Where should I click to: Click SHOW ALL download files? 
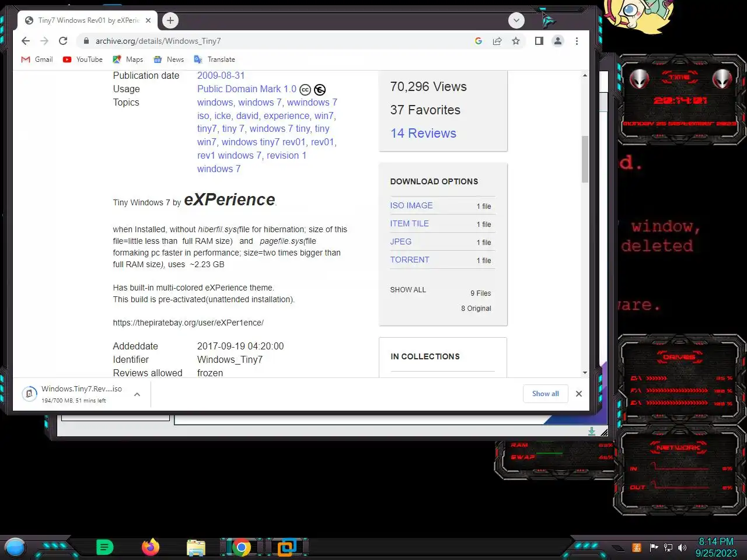tap(408, 290)
